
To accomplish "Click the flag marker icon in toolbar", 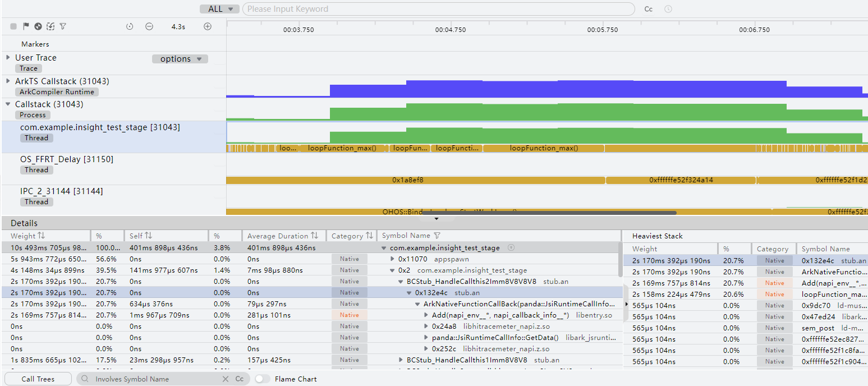I will 26,26.
